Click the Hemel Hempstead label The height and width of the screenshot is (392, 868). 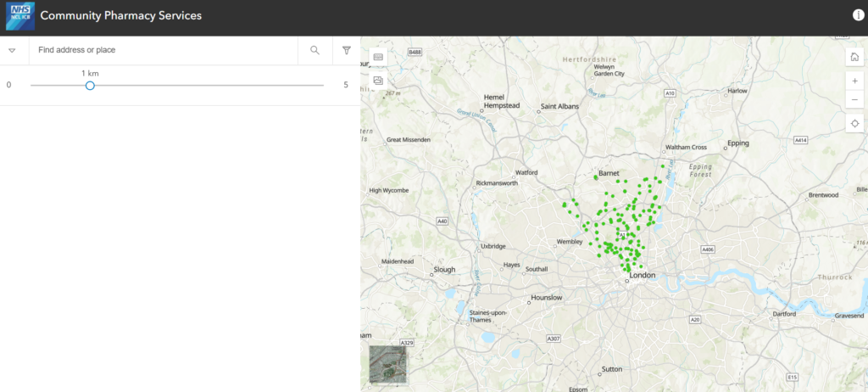click(x=502, y=101)
